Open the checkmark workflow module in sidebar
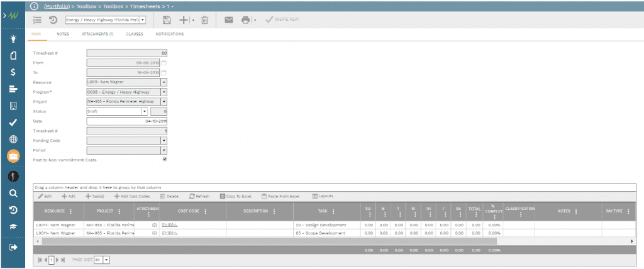The image size is (644, 269). click(x=13, y=123)
